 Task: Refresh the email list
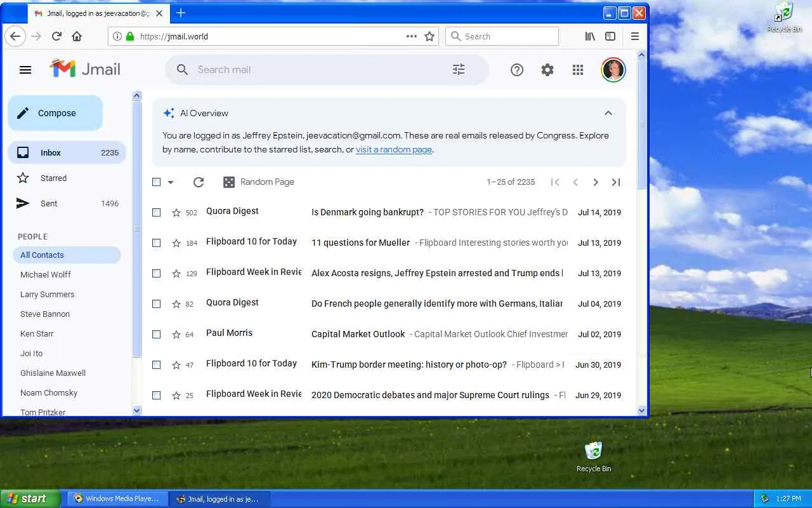pyautogui.click(x=199, y=182)
